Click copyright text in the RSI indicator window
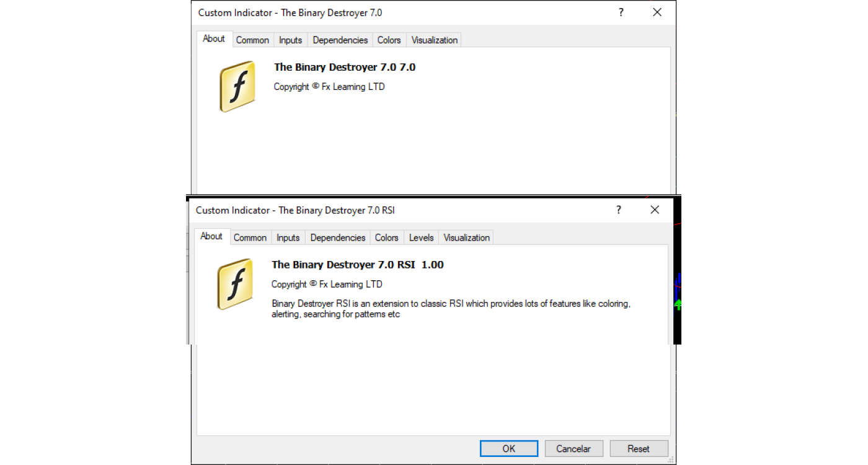This screenshot has height=465, width=868. (327, 285)
